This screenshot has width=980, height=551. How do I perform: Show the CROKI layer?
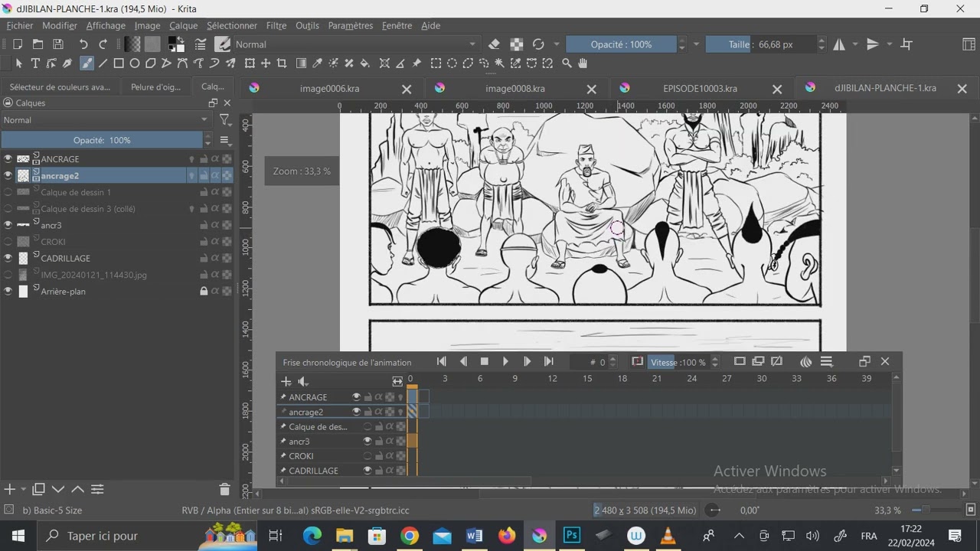tap(8, 242)
